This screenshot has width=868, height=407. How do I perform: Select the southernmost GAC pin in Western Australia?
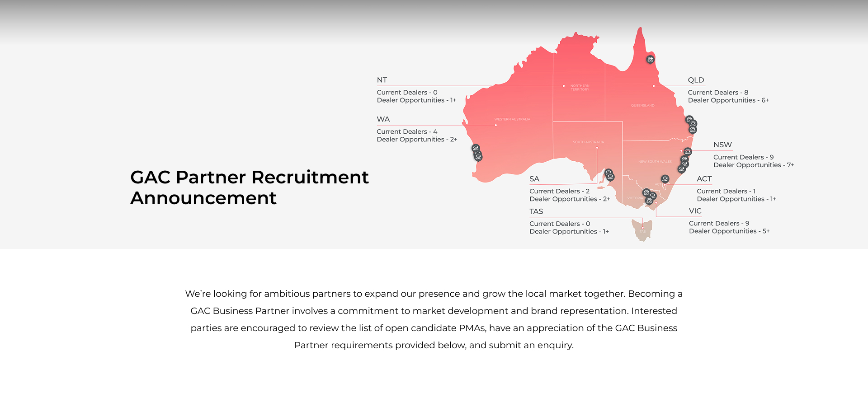(x=478, y=157)
